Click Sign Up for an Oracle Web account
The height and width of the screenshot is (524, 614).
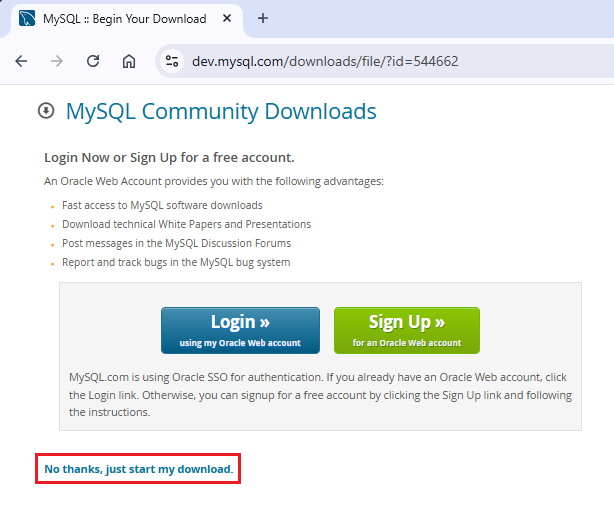(407, 331)
